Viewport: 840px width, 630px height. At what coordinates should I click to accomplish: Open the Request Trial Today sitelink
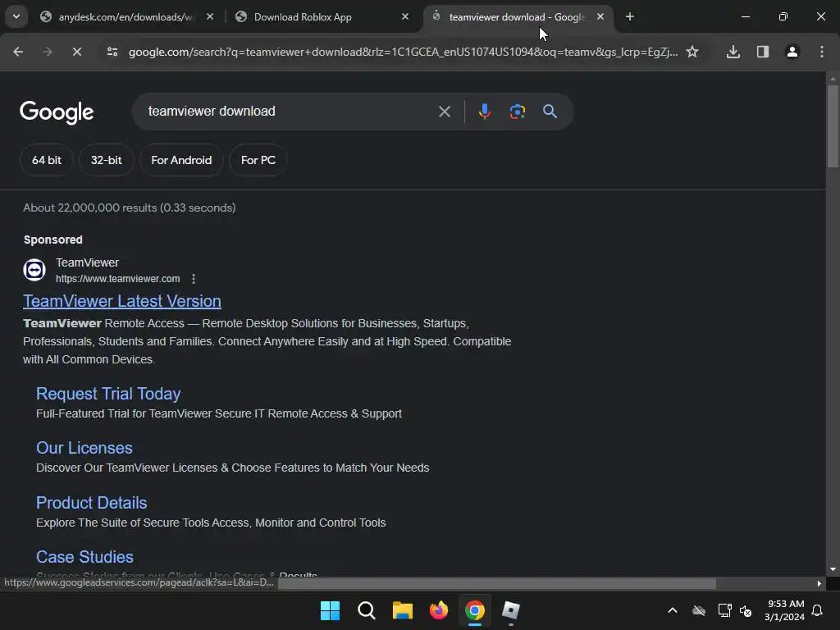[x=108, y=394]
